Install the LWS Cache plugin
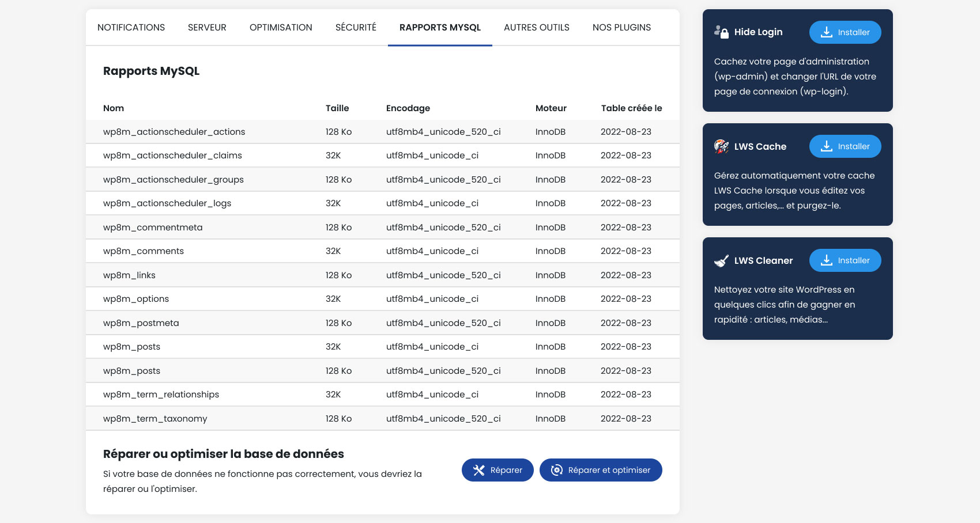 pyautogui.click(x=845, y=146)
